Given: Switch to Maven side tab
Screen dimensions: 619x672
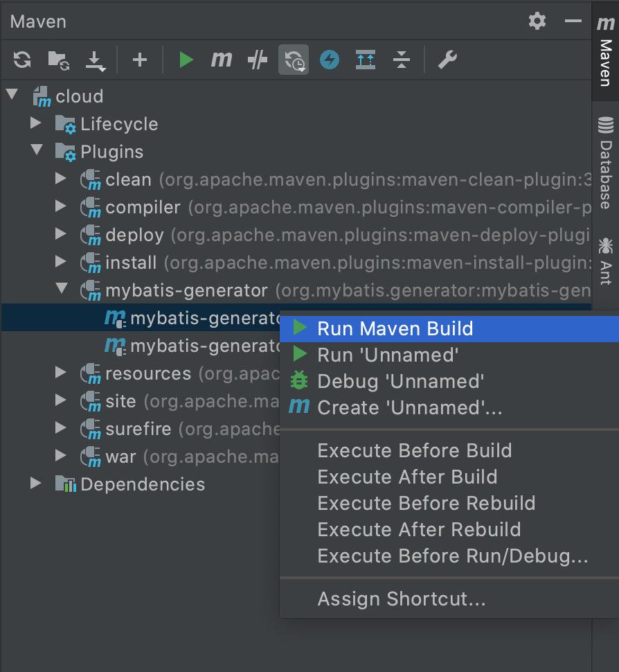Looking at the screenshot, I should (605, 51).
